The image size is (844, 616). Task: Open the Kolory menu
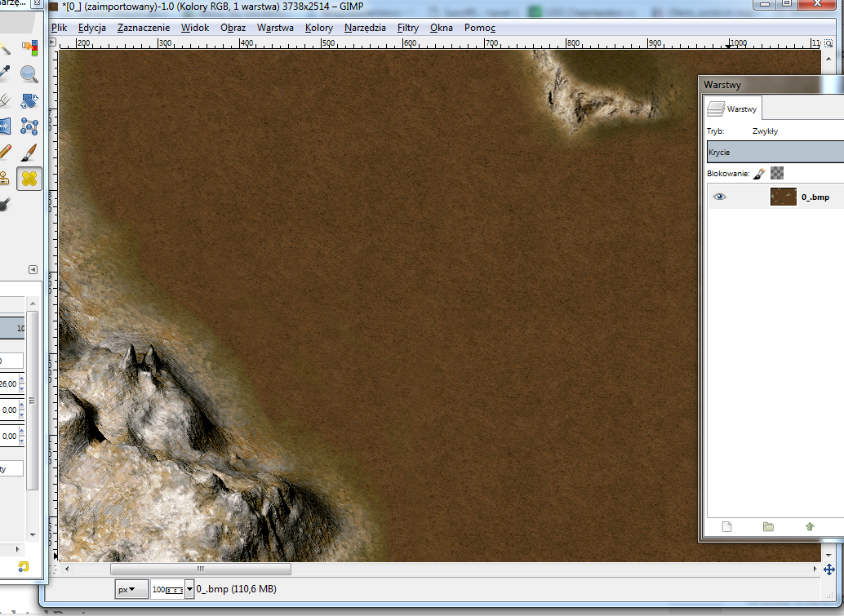[319, 28]
